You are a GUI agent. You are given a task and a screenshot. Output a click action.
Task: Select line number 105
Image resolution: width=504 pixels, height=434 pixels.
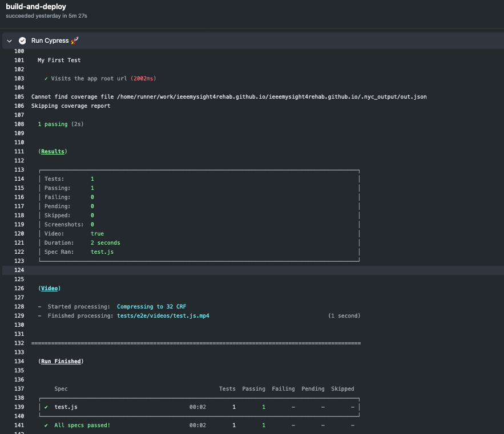coord(19,97)
